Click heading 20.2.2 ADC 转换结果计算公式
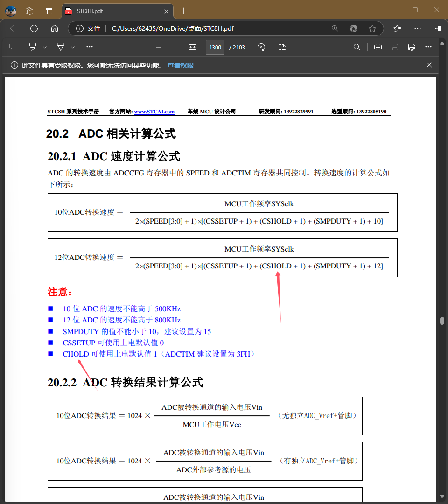 [x=126, y=383]
